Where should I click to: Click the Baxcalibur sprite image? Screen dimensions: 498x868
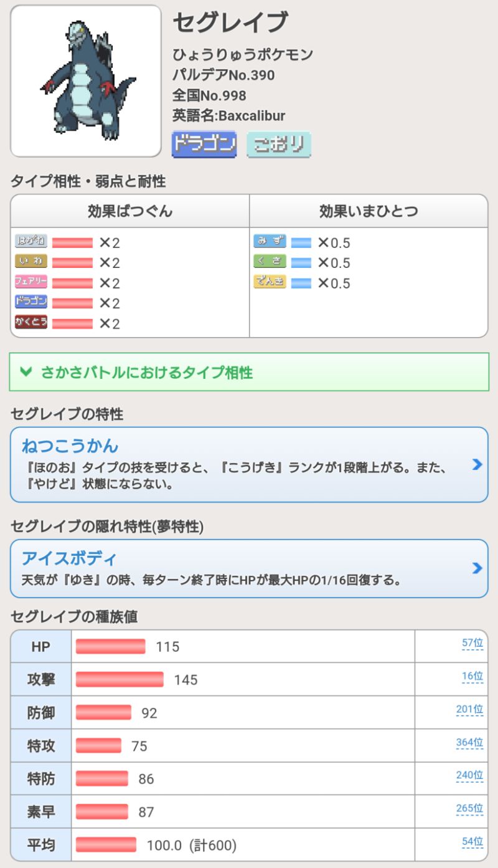(x=86, y=81)
